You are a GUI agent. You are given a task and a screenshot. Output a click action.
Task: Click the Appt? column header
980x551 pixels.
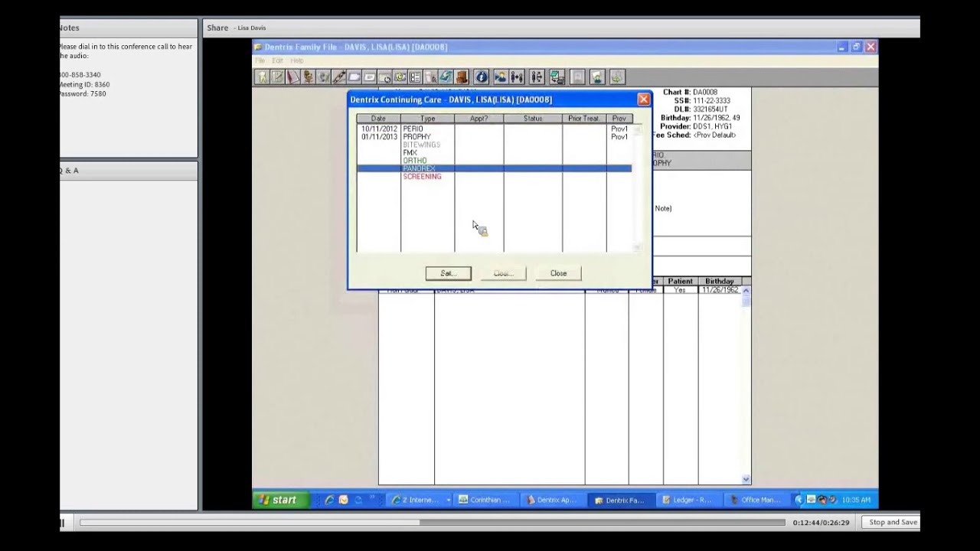479,119
